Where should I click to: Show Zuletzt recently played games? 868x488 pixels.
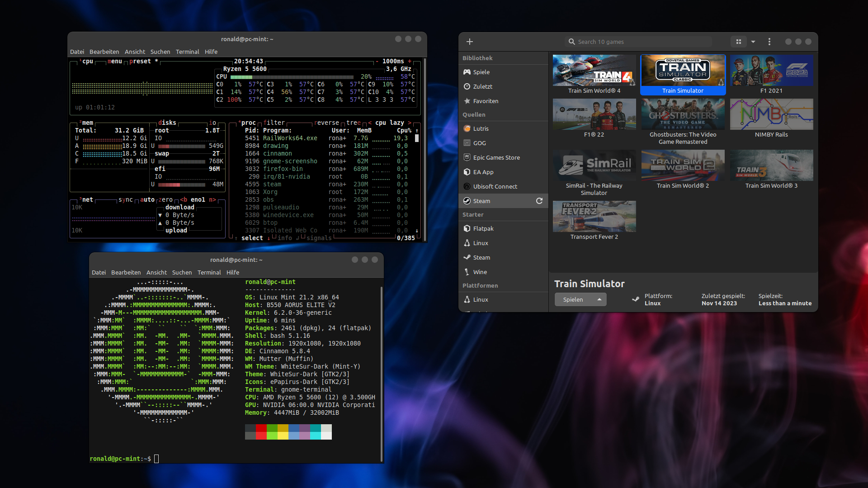[x=504, y=86]
